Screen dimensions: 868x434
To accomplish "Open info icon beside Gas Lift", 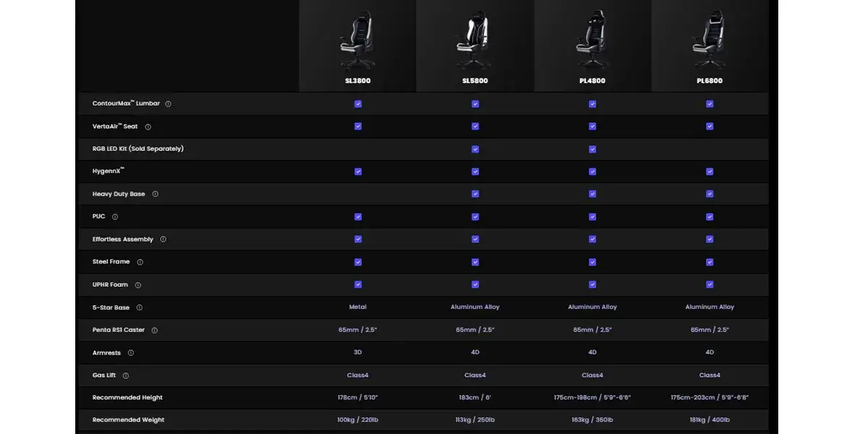I will (126, 375).
